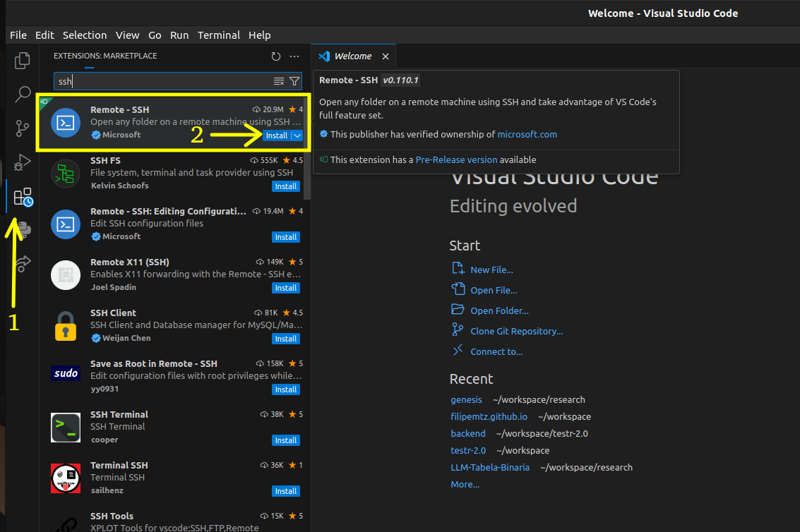The height and width of the screenshot is (532, 800).
Task: Select the SSH FS extension icon
Action: (x=65, y=174)
